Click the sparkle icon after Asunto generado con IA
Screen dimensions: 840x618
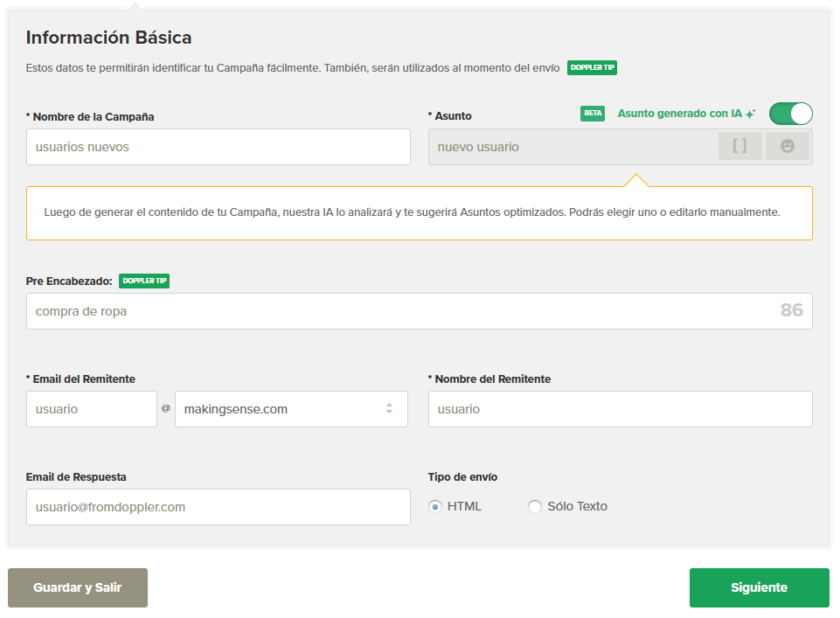(x=750, y=114)
